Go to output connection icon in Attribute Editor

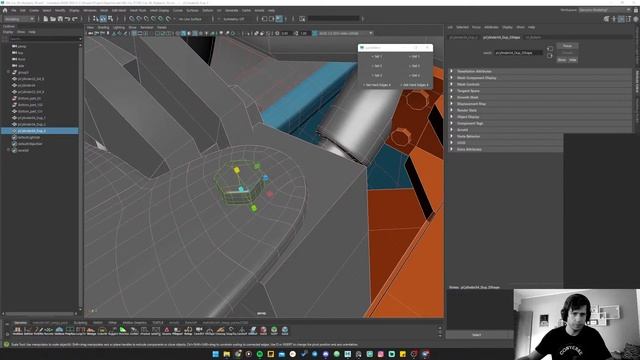[550, 56]
